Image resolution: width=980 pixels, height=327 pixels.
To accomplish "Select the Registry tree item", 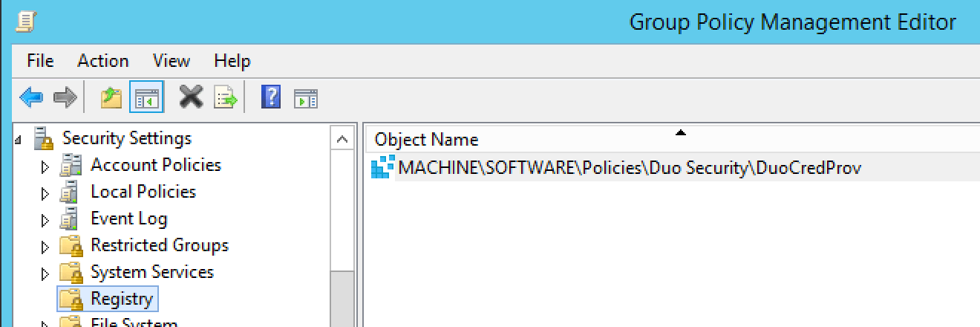I will pos(122,299).
